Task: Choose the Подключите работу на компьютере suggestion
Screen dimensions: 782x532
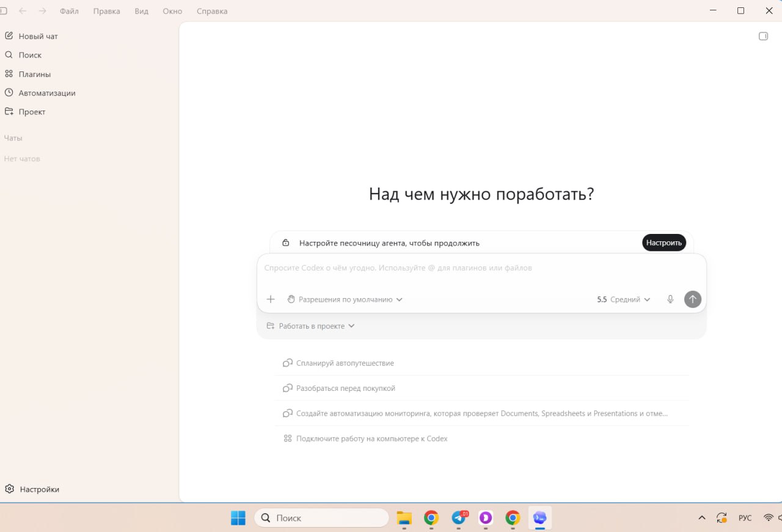Action: 371,439
